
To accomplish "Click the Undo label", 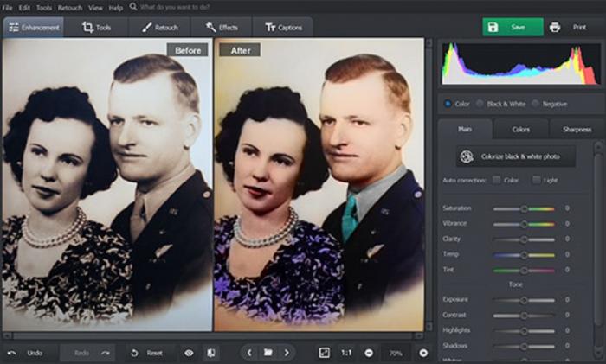I will point(35,353).
